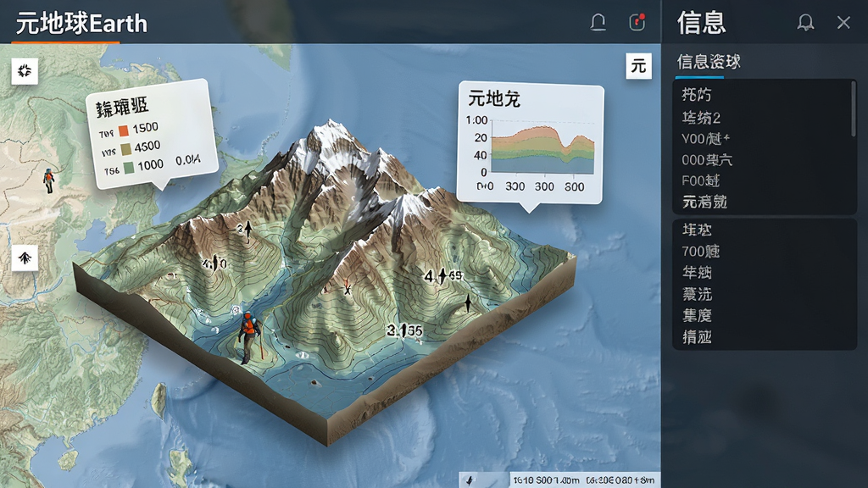The image size is (868, 488).
Task: Switch to the 信息资球 tab
Action: [x=709, y=61]
